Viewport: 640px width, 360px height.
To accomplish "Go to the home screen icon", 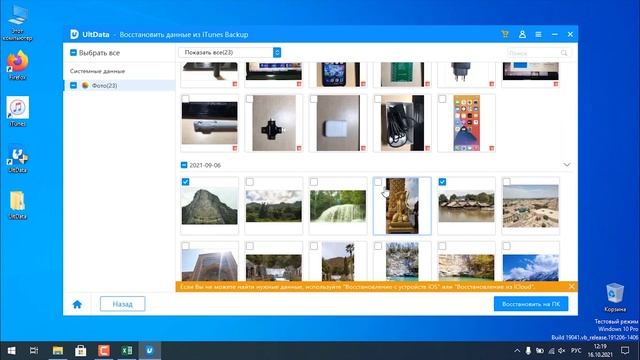I will coord(77,304).
